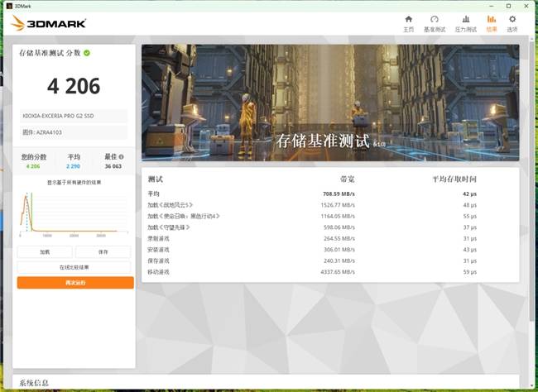
Task: Click the 移动游戏 row label
Action: point(159,272)
